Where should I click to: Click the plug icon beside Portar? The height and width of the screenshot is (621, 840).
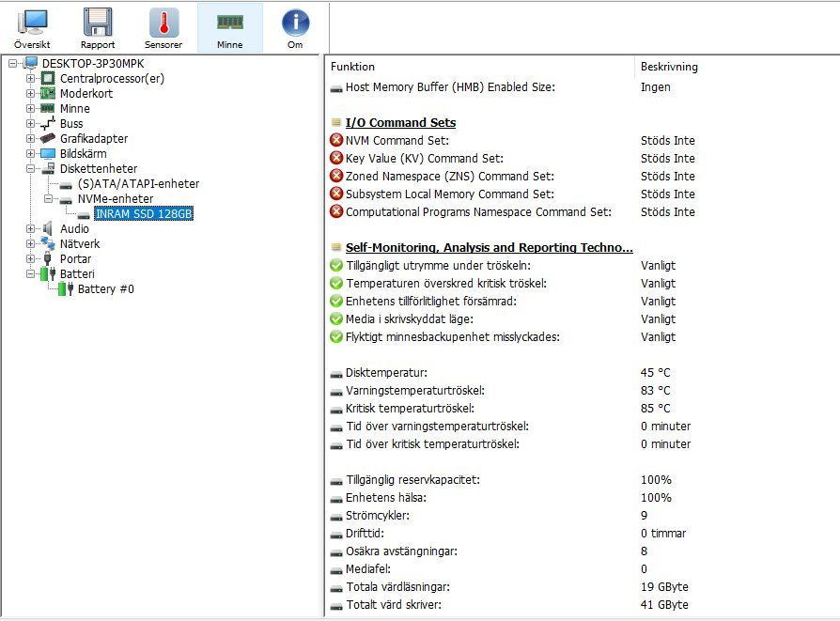click(x=48, y=258)
